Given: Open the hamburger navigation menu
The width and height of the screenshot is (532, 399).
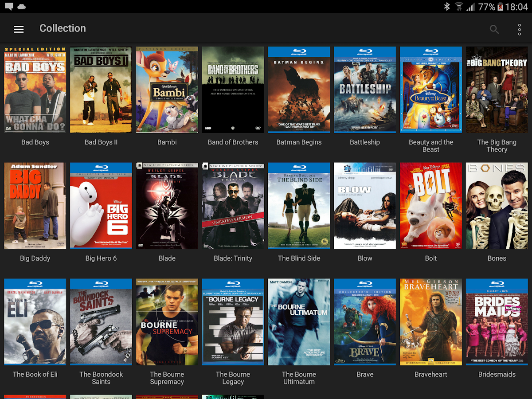Looking at the screenshot, I should pos(19,29).
